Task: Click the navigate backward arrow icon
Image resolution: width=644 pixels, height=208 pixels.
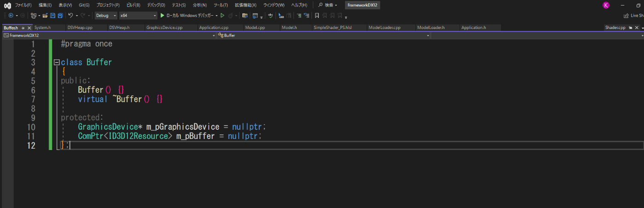Action: (x=11, y=15)
